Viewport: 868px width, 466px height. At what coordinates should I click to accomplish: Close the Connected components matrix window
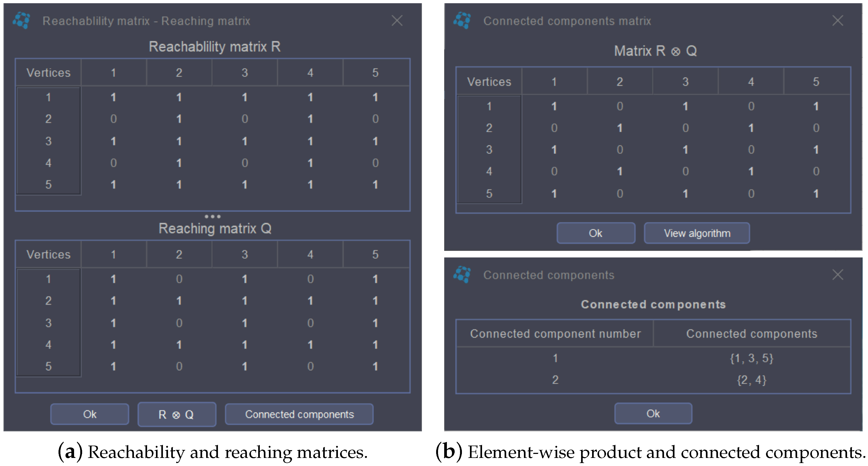tap(837, 21)
